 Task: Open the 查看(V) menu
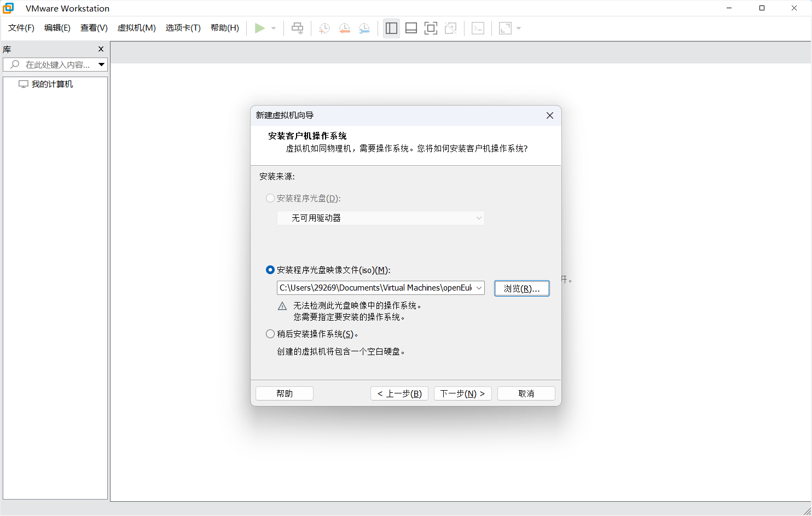pos(94,28)
